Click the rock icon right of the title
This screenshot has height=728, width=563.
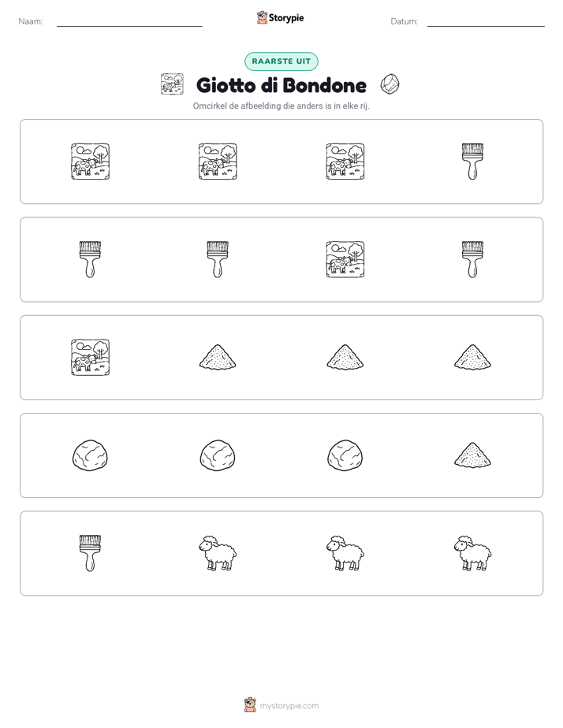point(390,84)
